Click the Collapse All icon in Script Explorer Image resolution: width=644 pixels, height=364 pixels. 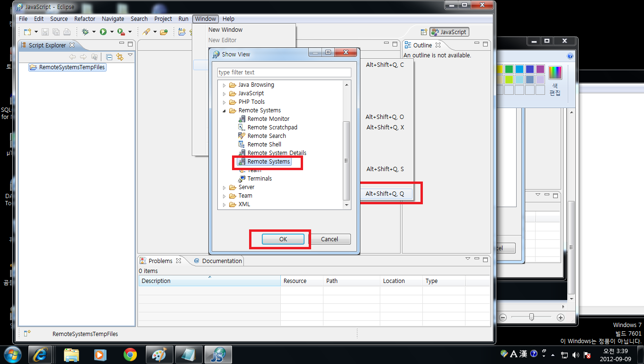(x=109, y=57)
